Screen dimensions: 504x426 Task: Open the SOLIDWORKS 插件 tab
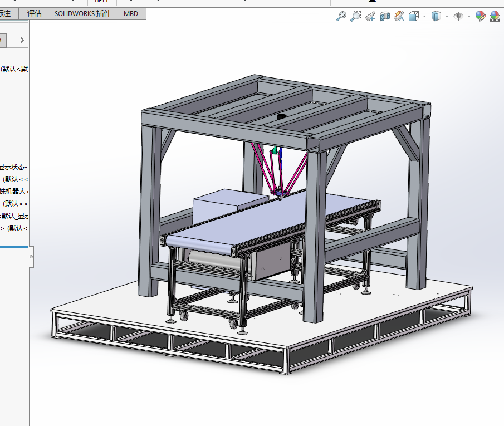(x=82, y=13)
